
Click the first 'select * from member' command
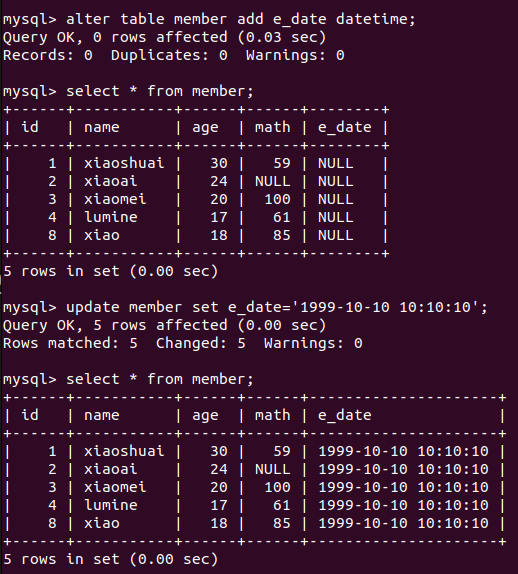click(x=128, y=91)
